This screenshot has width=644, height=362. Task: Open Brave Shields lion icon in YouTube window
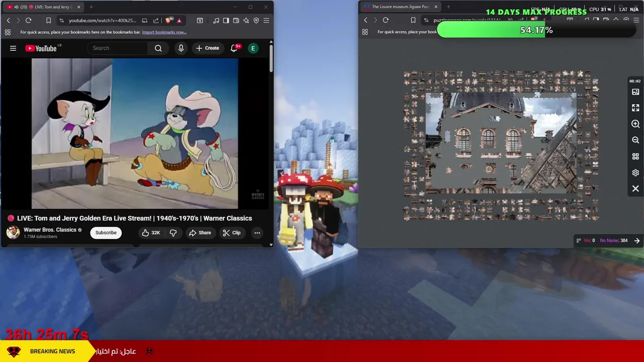pos(169,21)
